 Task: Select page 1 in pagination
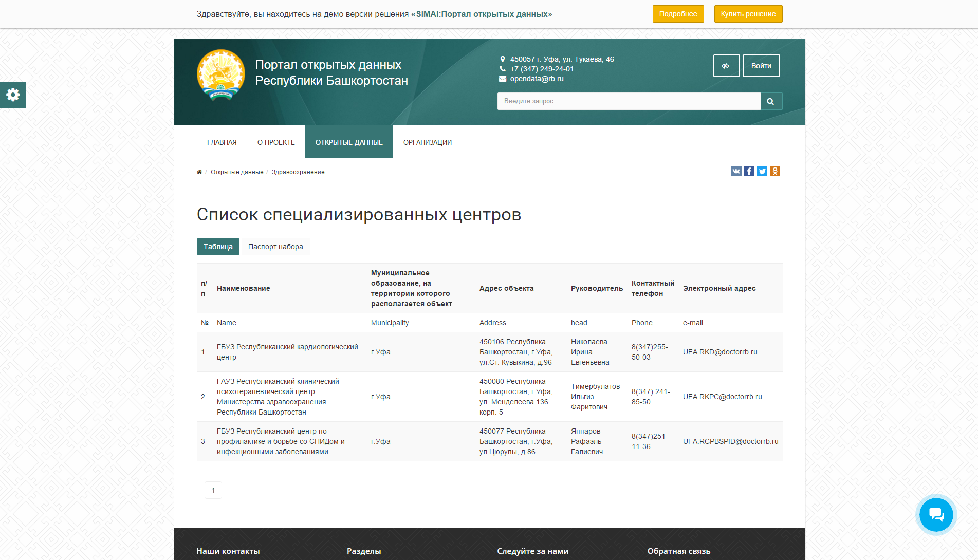click(213, 490)
